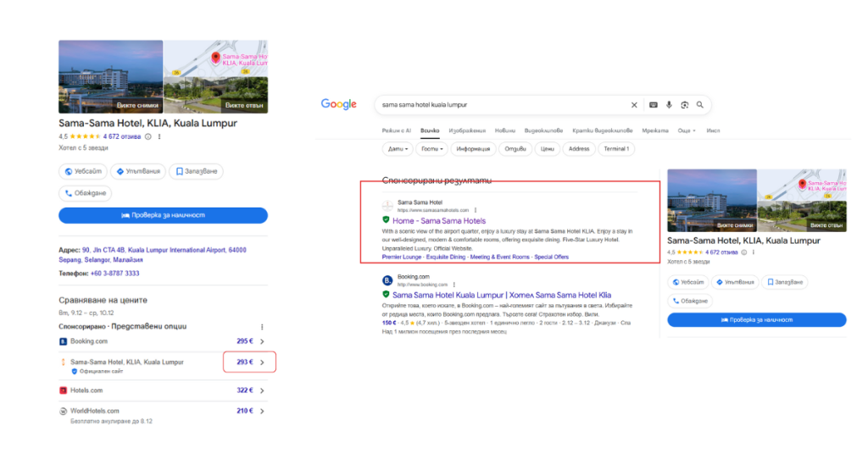
Task: Expand the Гости filter dropdown
Action: point(432,149)
